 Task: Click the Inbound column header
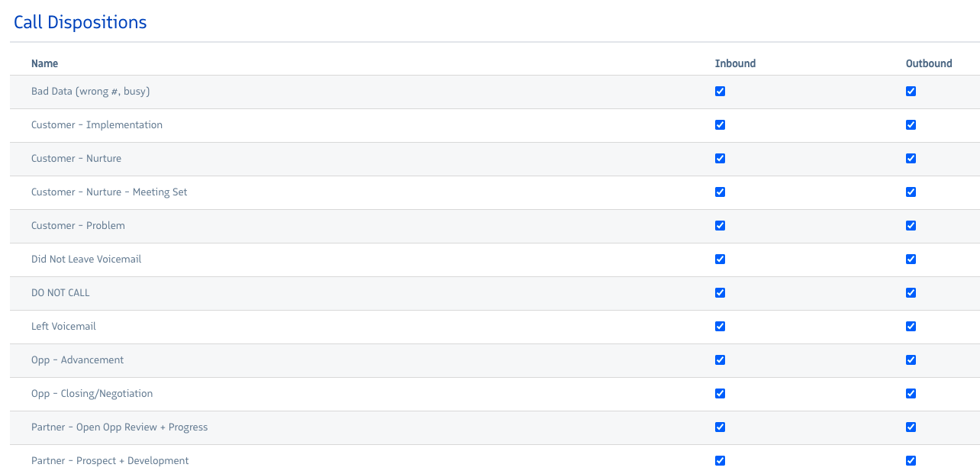pyautogui.click(x=735, y=63)
